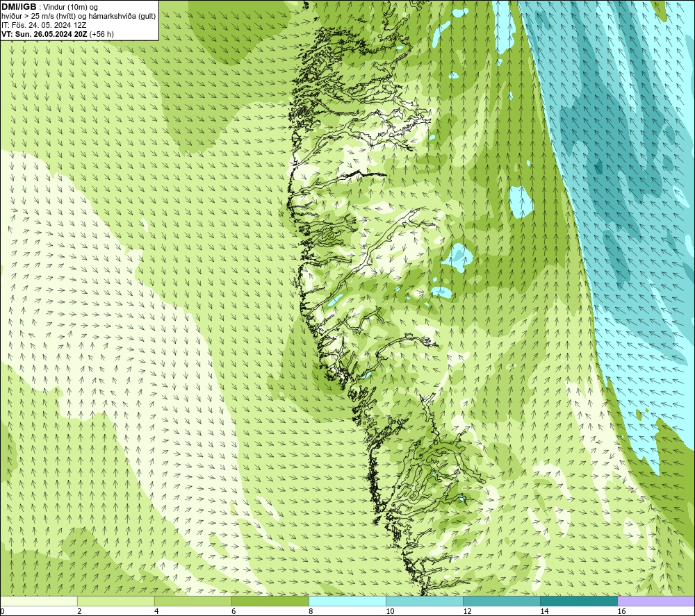Click the scale label '4'
Viewport: 695px width, 616px height.
(x=156, y=612)
